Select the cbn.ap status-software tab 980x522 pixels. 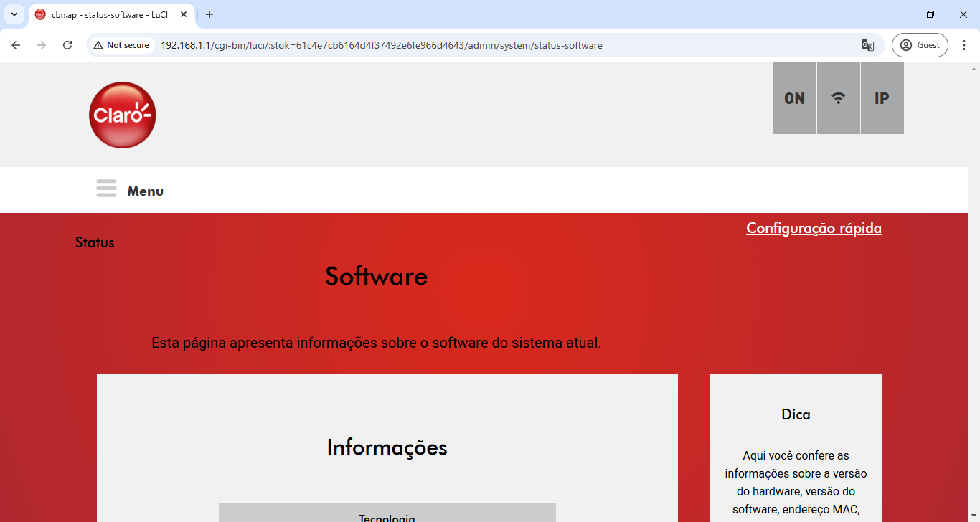click(108, 14)
